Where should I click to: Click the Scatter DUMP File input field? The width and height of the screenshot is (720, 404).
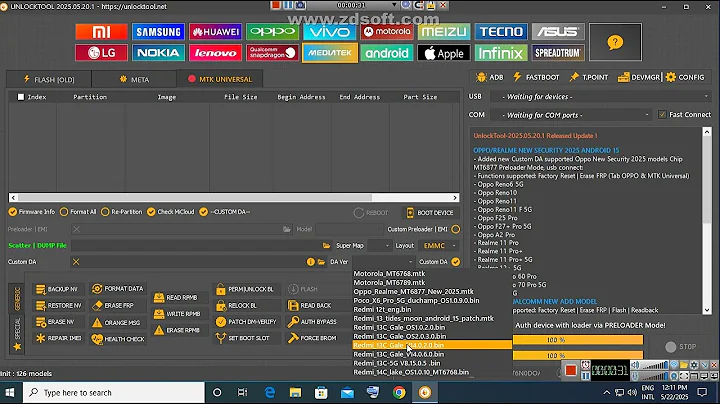coord(197,246)
